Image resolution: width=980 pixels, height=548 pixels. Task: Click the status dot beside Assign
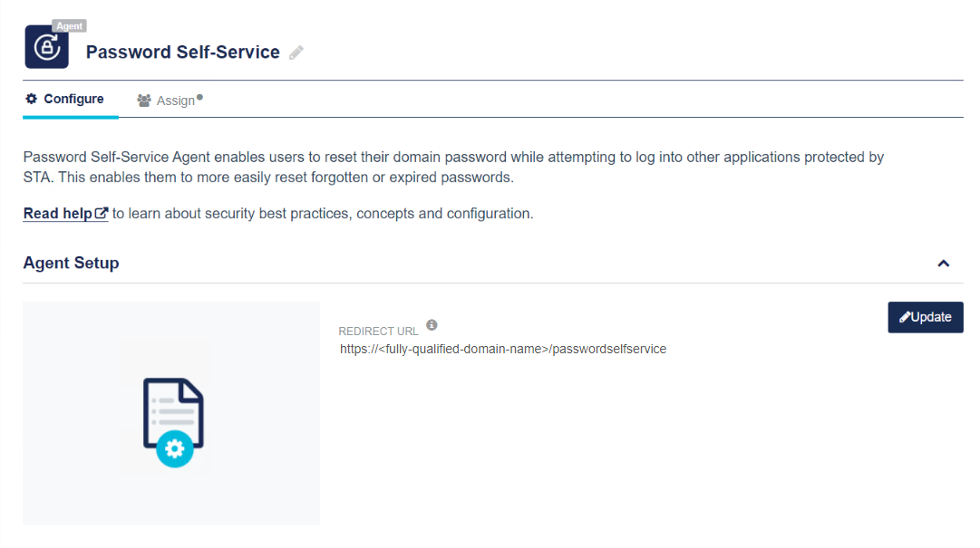point(199,97)
